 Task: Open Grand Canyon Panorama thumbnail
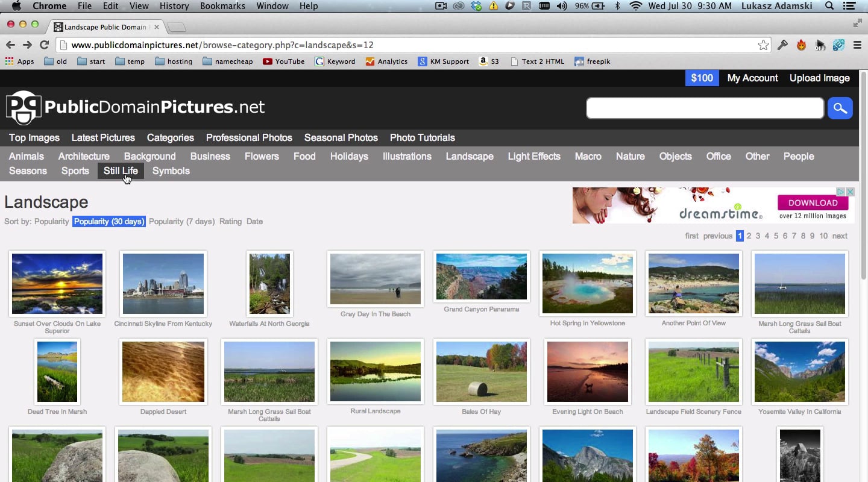point(482,277)
